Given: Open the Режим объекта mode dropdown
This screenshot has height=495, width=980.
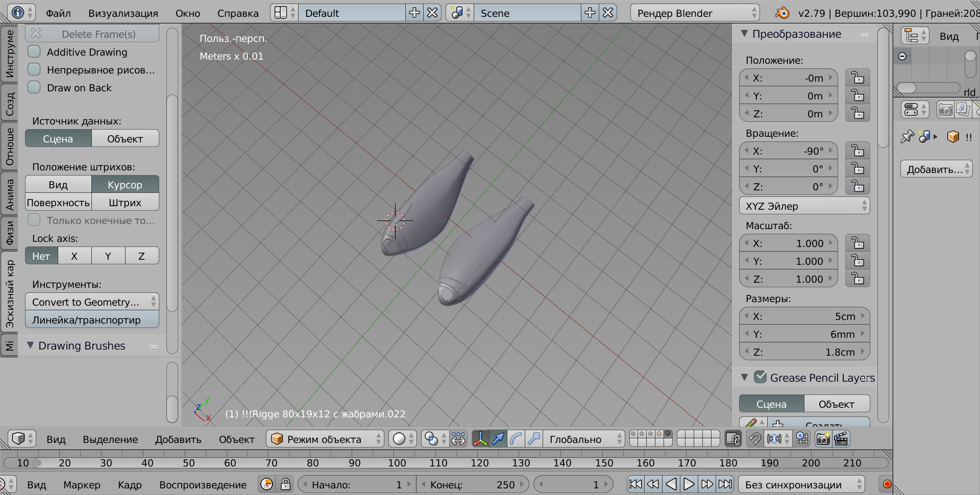Looking at the screenshot, I should click(x=325, y=439).
